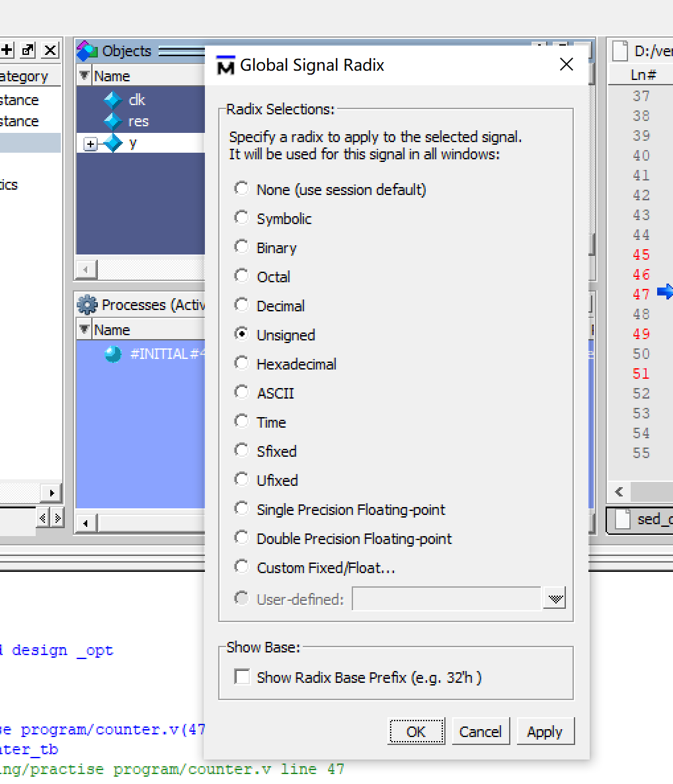Image resolution: width=673 pixels, height=784 pixels.
Task: Click line number 55 in source view
Action: click(x=641, y=453)
